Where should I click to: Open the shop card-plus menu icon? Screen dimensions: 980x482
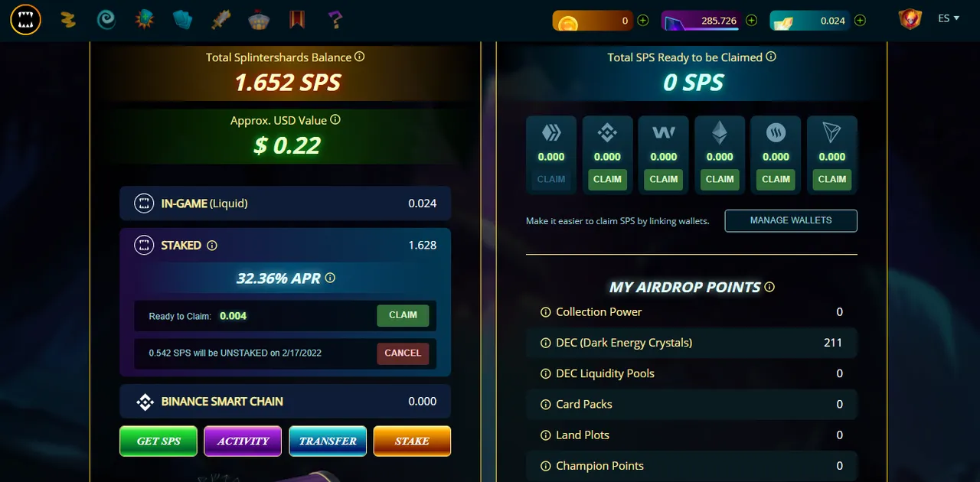click(x=144, y=20)
